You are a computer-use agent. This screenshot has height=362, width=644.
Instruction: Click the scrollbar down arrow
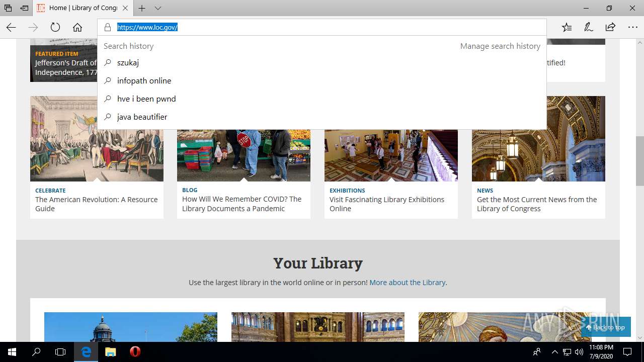[x=639, y=337]
